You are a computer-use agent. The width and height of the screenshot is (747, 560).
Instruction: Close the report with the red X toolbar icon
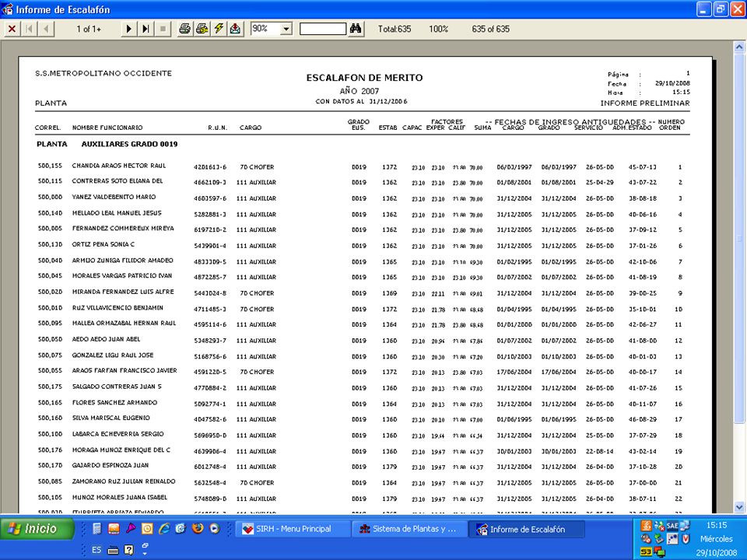[x=12, y=29]
